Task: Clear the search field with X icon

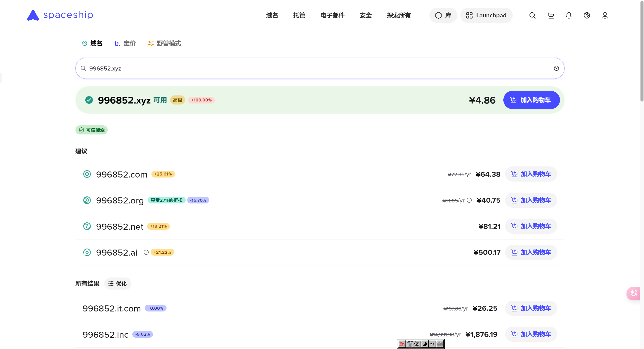Action: pos(556,68)
